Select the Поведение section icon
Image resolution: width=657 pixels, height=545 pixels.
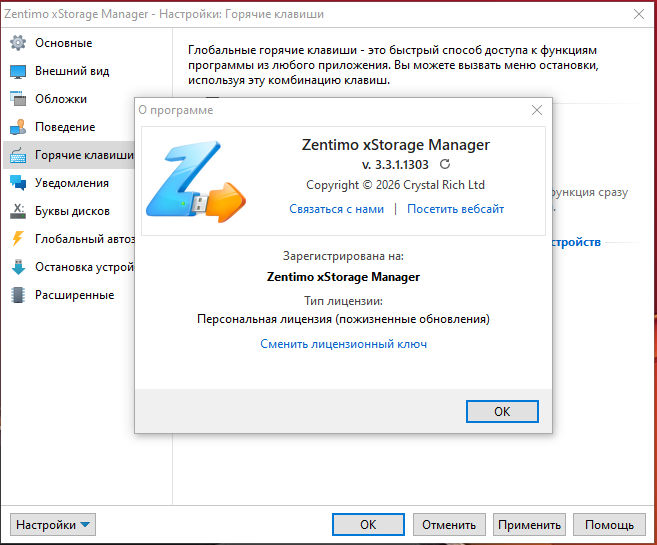(x=18, y=127)
